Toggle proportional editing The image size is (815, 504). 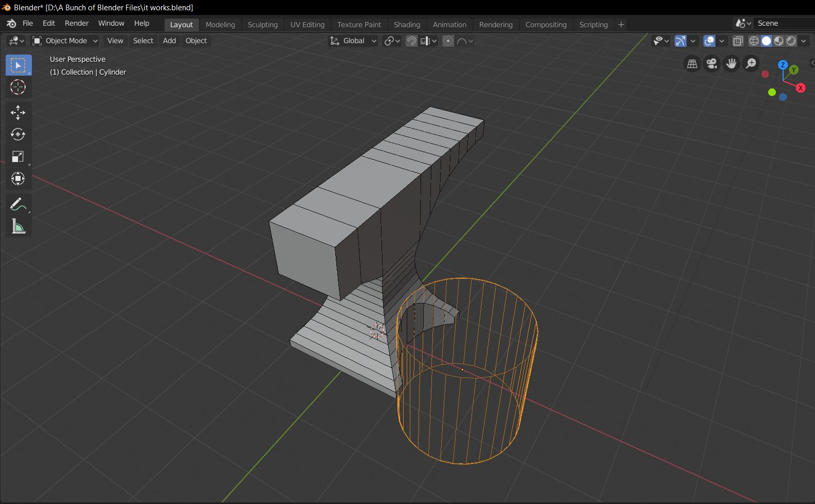pyautogui.click(x=448, y=41)
